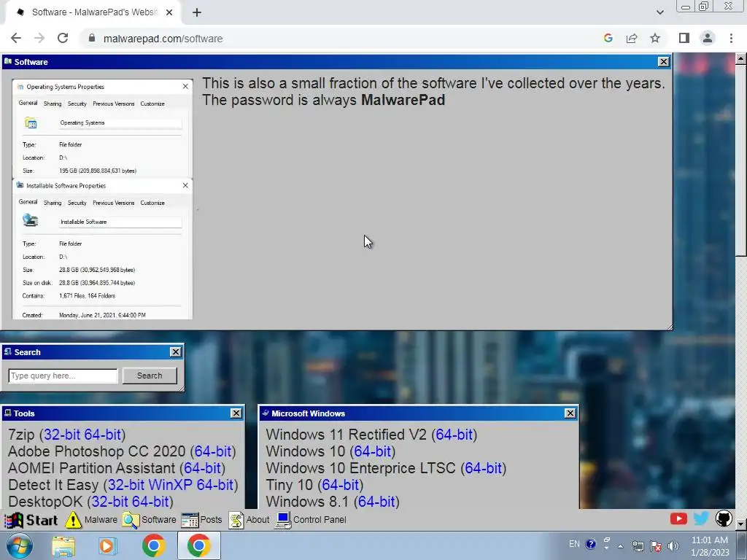Close the Software window on page
The height and width of the screenshot is (560, 747).
point(663,62)
